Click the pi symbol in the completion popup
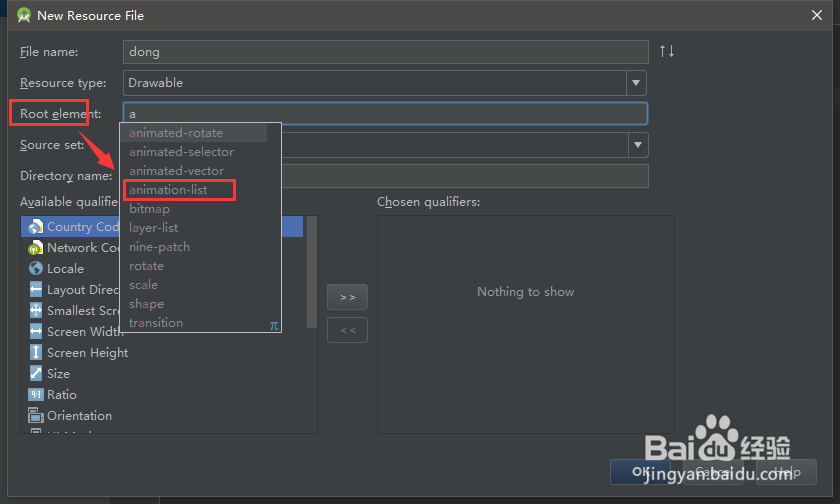 click(x=274, y=325)
